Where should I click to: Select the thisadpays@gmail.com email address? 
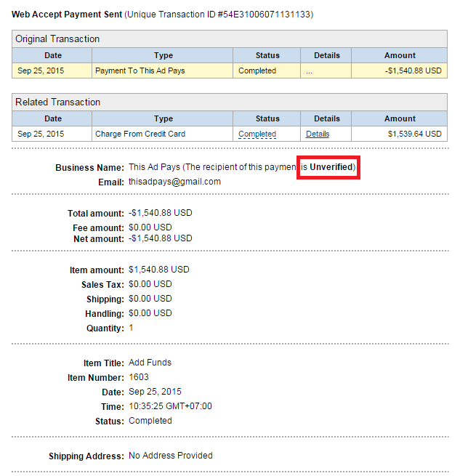click(174, 182)
